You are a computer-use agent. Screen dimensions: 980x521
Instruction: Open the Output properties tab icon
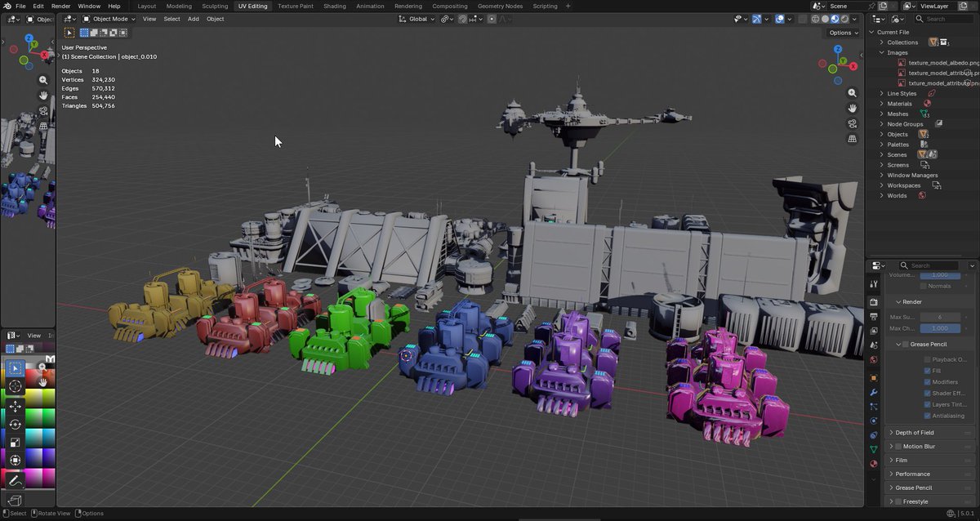(873, 316)
